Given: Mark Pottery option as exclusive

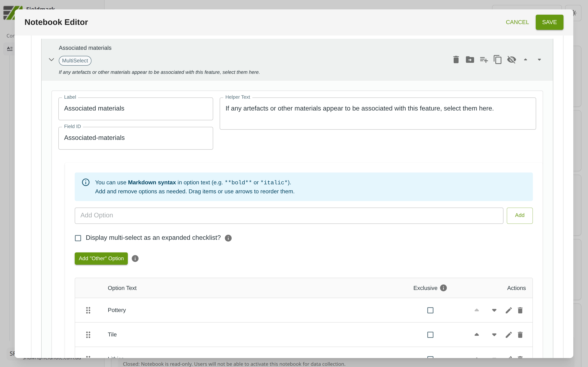Looking at the screenshot, I should click(x=430, y=310).
